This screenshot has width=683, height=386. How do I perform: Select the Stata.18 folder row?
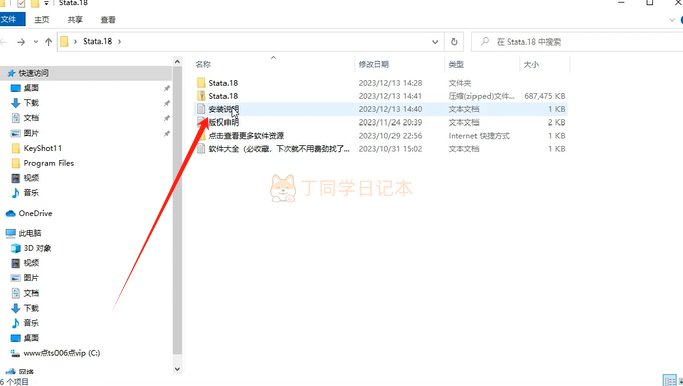pos(381,83)
